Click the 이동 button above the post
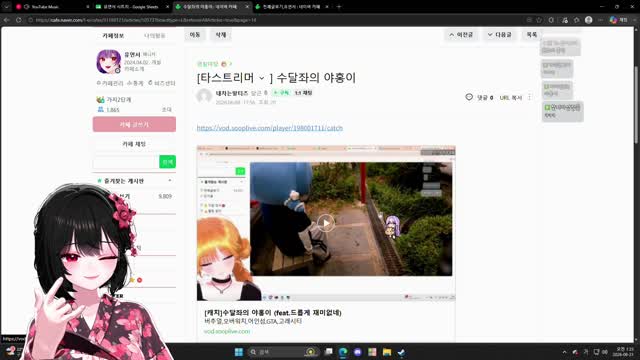This screenshot has height=360, width=640. (195, 35)
